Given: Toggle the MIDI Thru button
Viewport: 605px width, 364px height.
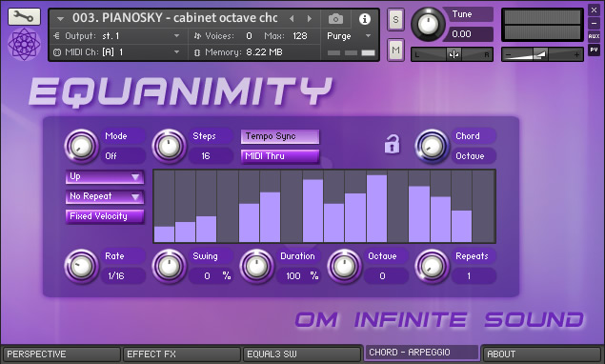Looking at the screenshot, I should (x=280, y=156).
